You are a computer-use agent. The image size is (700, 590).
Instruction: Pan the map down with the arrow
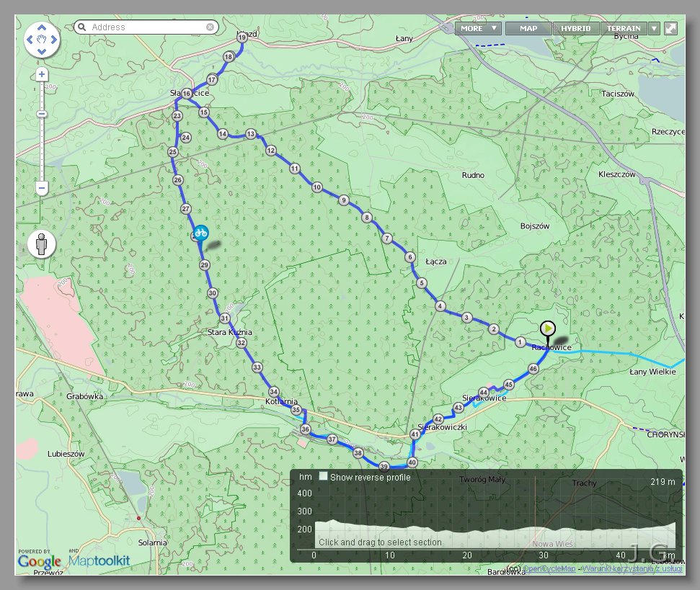click(x=42, y=52)
